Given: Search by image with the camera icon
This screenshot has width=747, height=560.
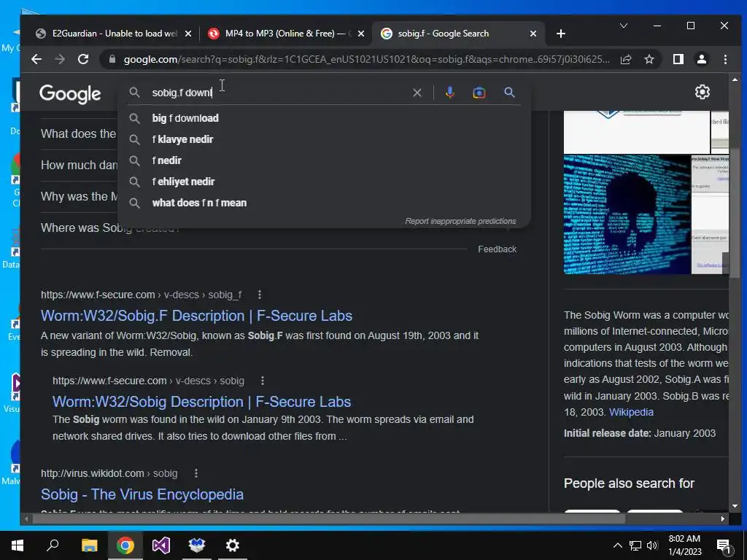Looking at the screenshot, I should pyautogui.click(x=479, y=93).
